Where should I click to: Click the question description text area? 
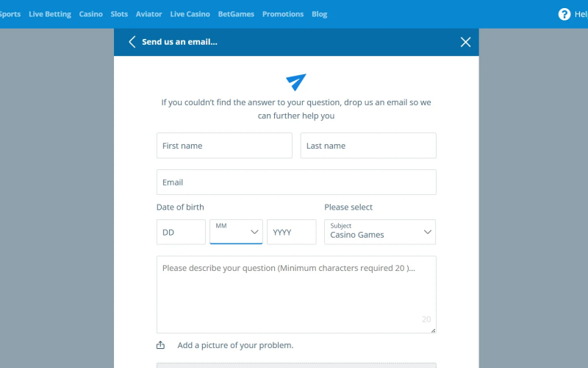coord(296,294)
